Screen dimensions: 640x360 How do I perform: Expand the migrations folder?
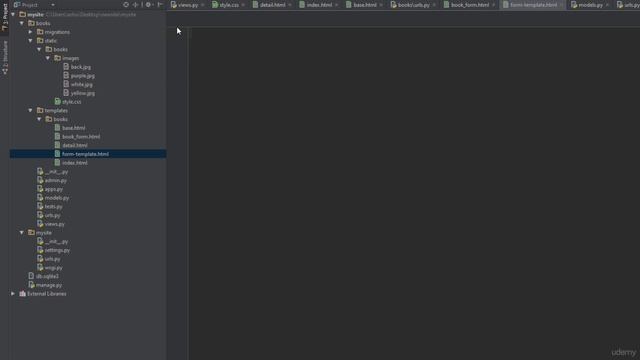click(x=31, y=32)
